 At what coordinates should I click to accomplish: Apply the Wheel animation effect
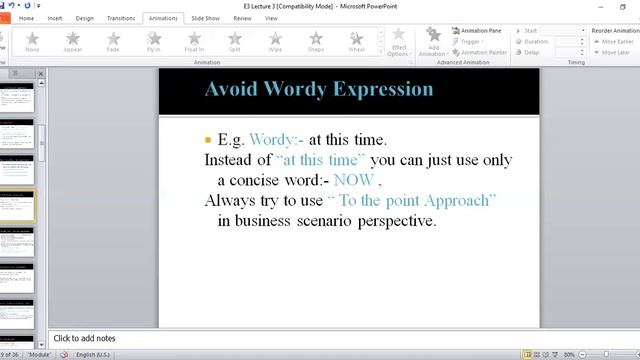pyautogui.click(x=356, y=42)
